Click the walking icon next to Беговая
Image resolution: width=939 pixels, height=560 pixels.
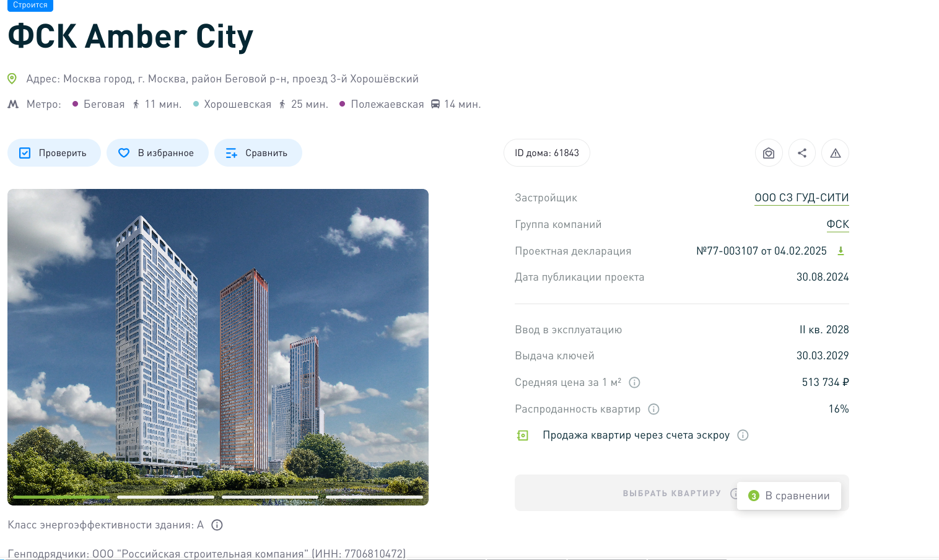click(x=136, y=104)
